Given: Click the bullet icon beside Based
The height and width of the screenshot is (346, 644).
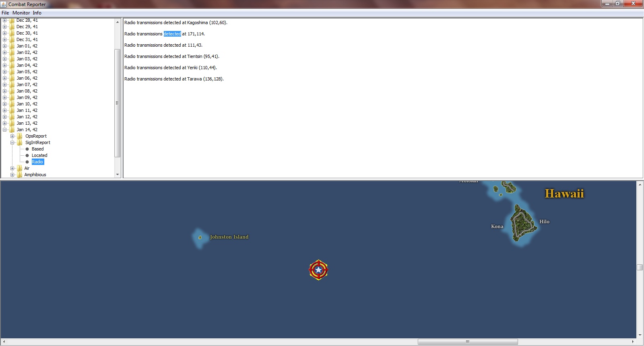Looking at the screenshot, I should click(x=27, y=149).
